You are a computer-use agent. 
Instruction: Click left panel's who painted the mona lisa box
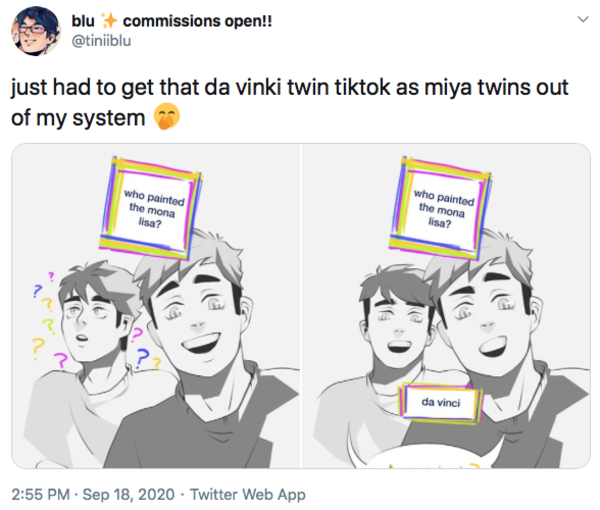coord(151,209)
